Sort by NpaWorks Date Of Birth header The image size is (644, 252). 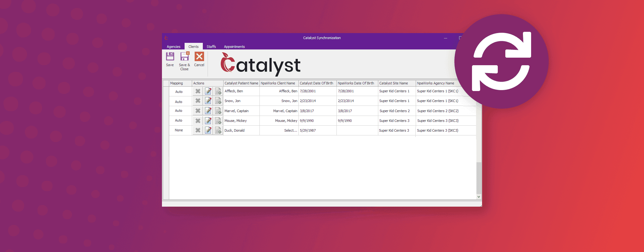357,83
